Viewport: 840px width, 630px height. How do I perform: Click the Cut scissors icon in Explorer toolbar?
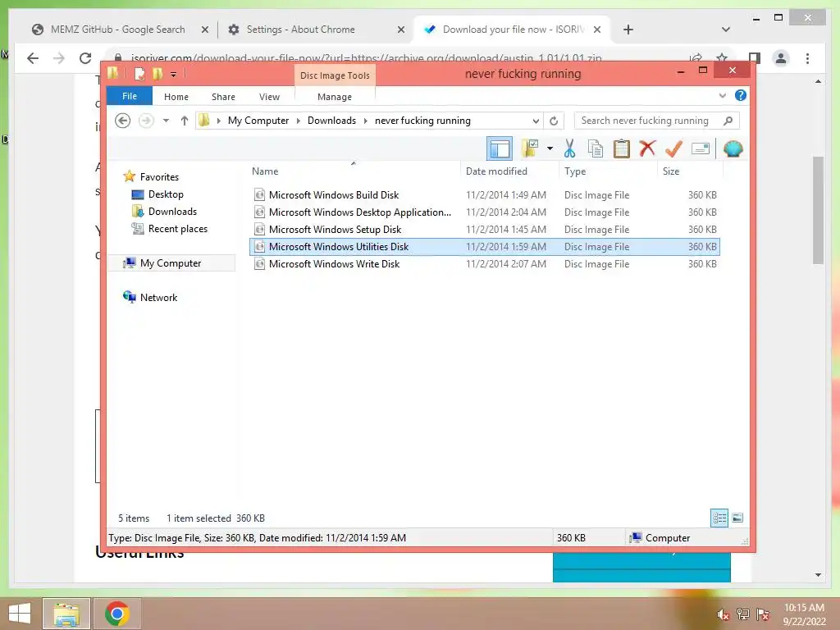[x=569, y=148]
